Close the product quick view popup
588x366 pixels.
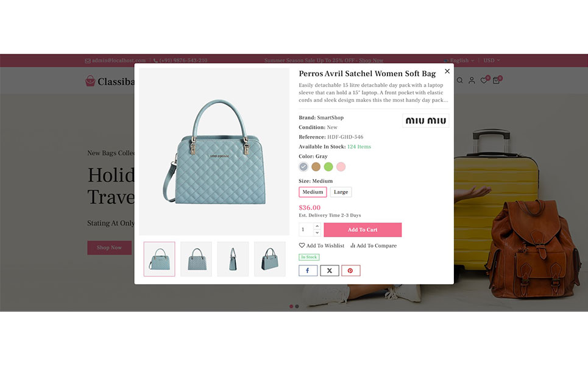point(447,71)
